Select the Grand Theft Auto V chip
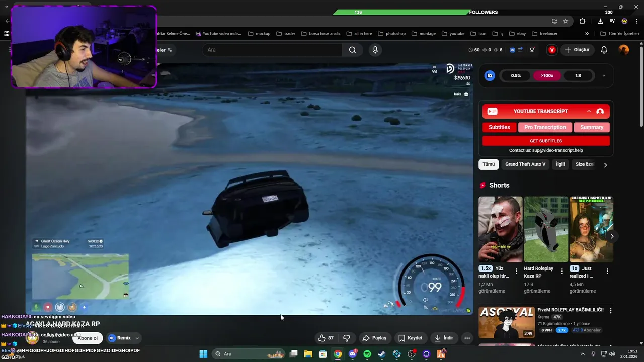Viewport: 644px width, 362px height. tap(525, 164)
